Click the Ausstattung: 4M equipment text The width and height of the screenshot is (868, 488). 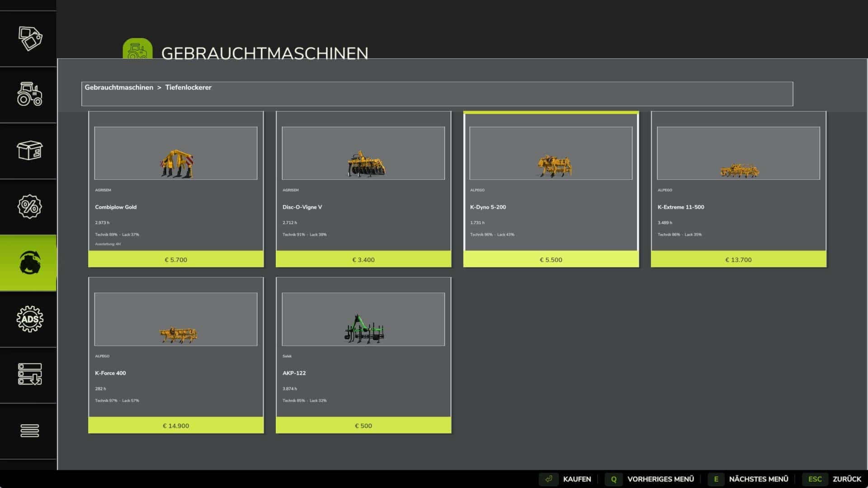[x=108, y=244]
